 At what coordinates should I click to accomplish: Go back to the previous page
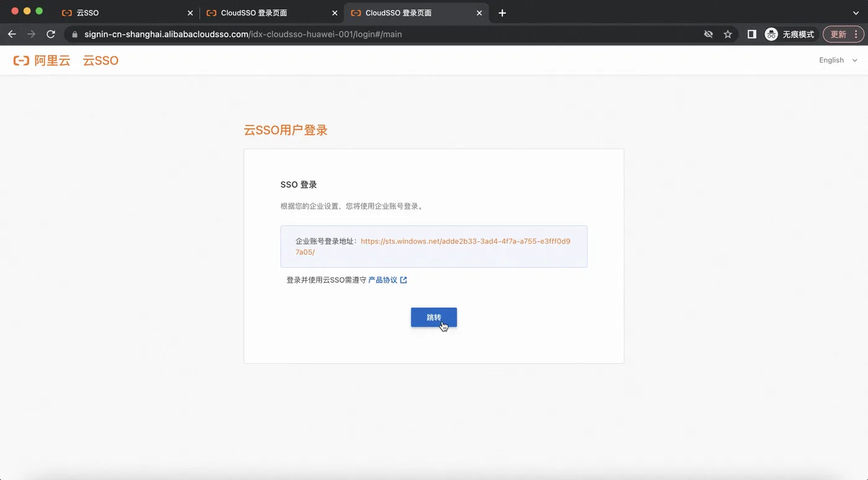(x=12, y=34)
